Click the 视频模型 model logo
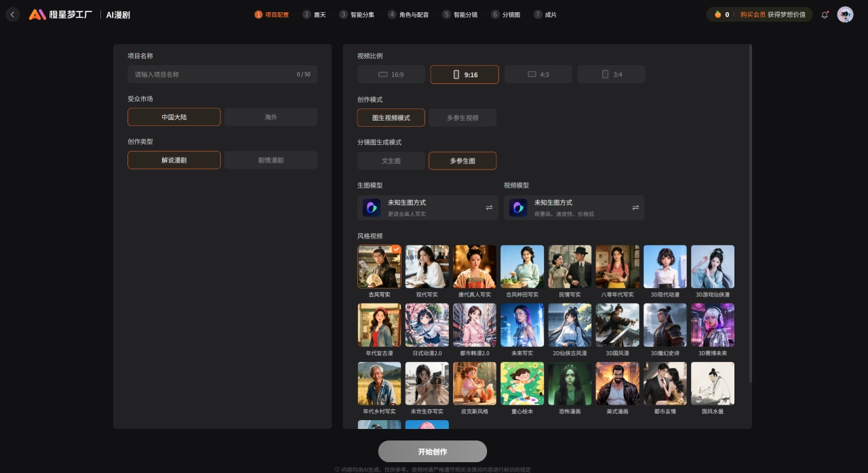This screenshot has height=473, width=868. [x=518, y=207]
